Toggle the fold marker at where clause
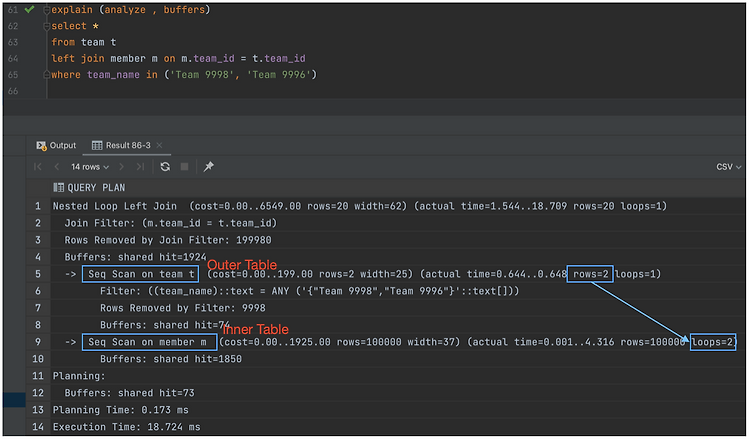Screen dimensions: 750x440 (46, 75)
